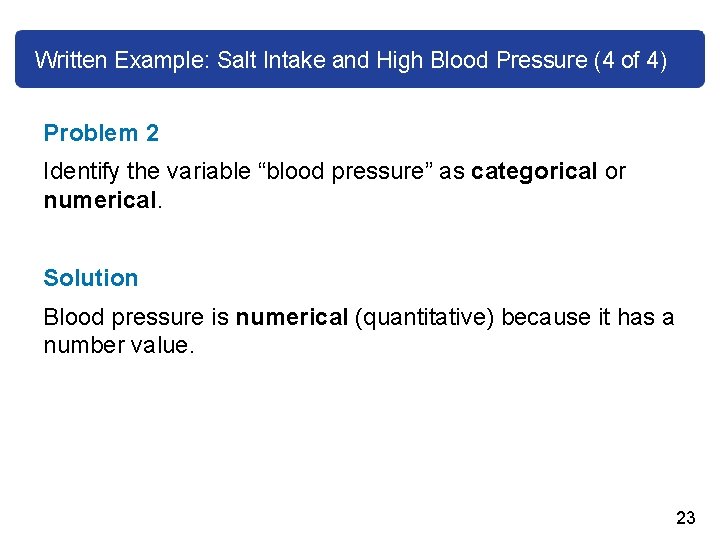Click the word 'Identify' in problem text
Viewport: 720px width, 540px height.
81,171
